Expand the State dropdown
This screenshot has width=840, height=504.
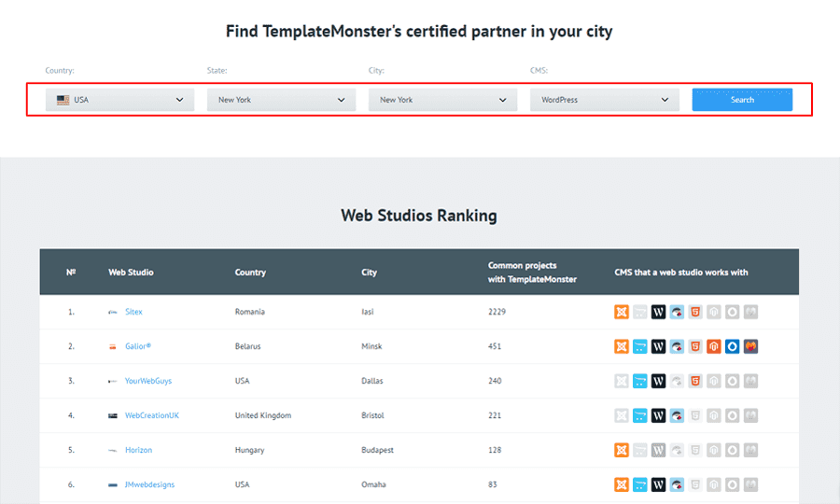pos(281,100)
